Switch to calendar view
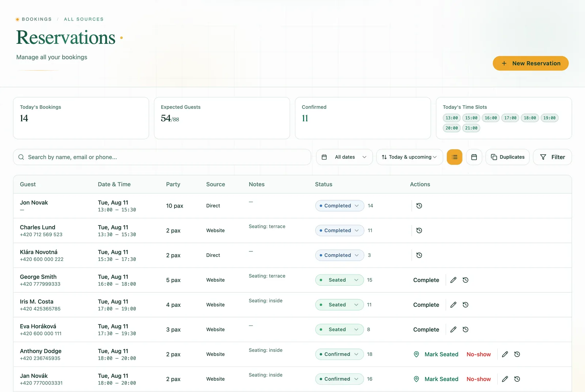Screen dimensions: 585x392 coord(474,157)
